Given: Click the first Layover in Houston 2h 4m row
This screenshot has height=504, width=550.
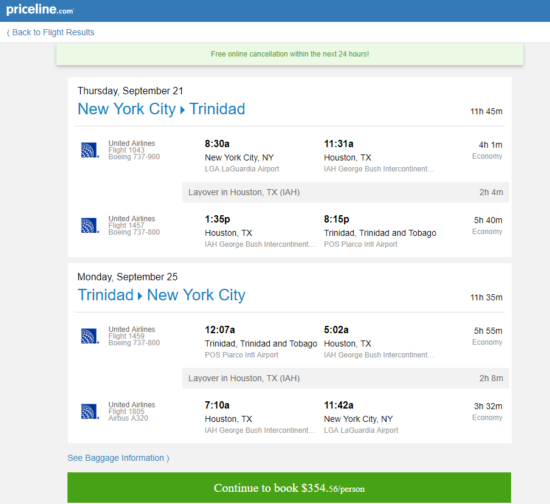Looking at the screenshot, I should tap(346, 192).
